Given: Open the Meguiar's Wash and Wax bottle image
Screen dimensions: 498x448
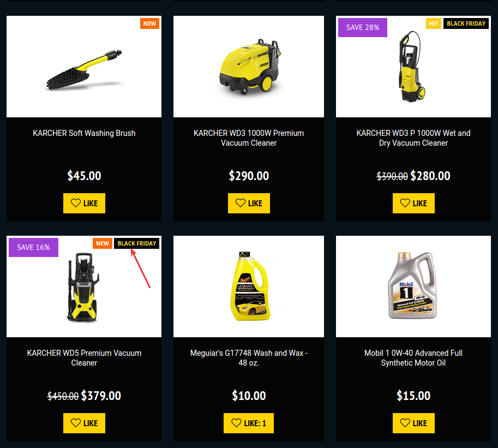Looking at the screenshot, I should pyautogui.click(x=249, y=286).
